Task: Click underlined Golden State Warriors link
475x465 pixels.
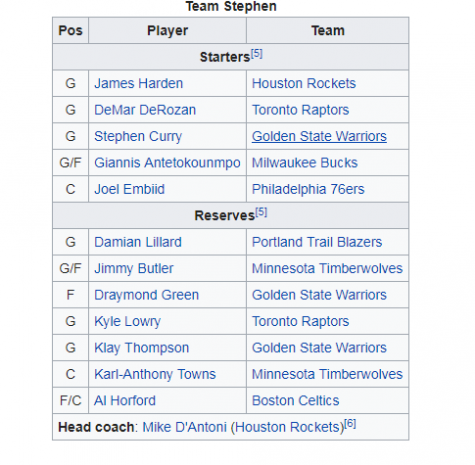Action: 319,136
